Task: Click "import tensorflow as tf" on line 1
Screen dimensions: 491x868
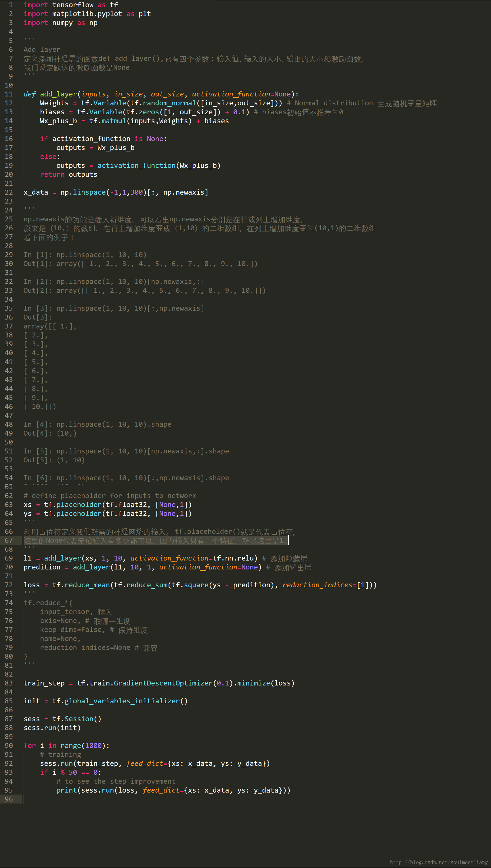Action: click(71, 5)
